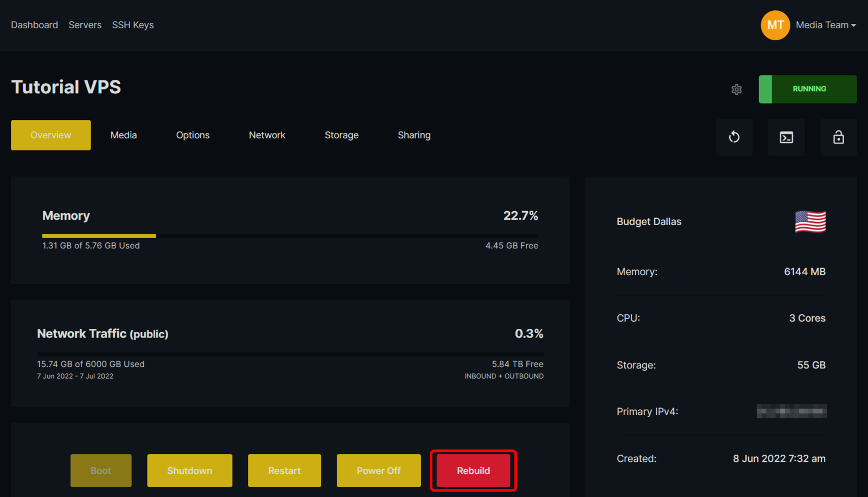Click the Memory usage progress bar
Image resolution: width=868 pixels, height=497 pixels.
point(290,236)
